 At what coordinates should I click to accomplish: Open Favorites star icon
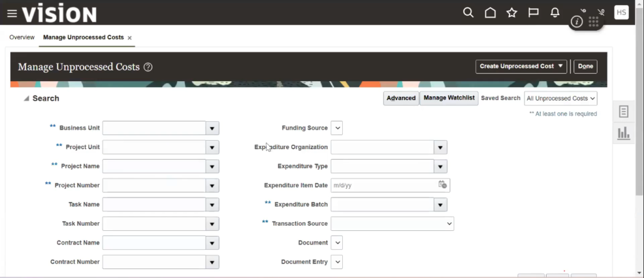[x=512, y=13]
